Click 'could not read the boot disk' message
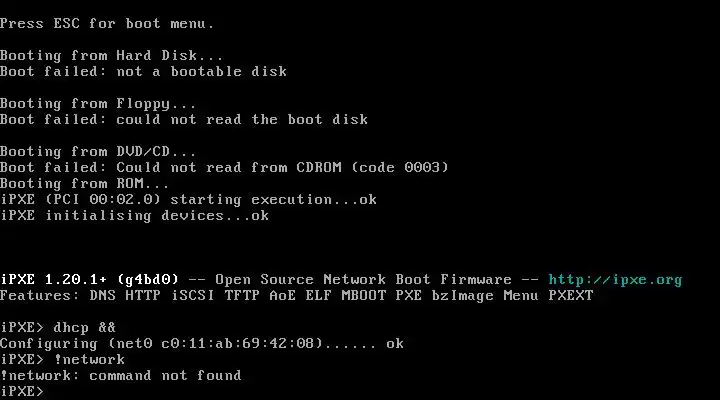The width and height of the screenshot is (720, 400). coord(242,119)
